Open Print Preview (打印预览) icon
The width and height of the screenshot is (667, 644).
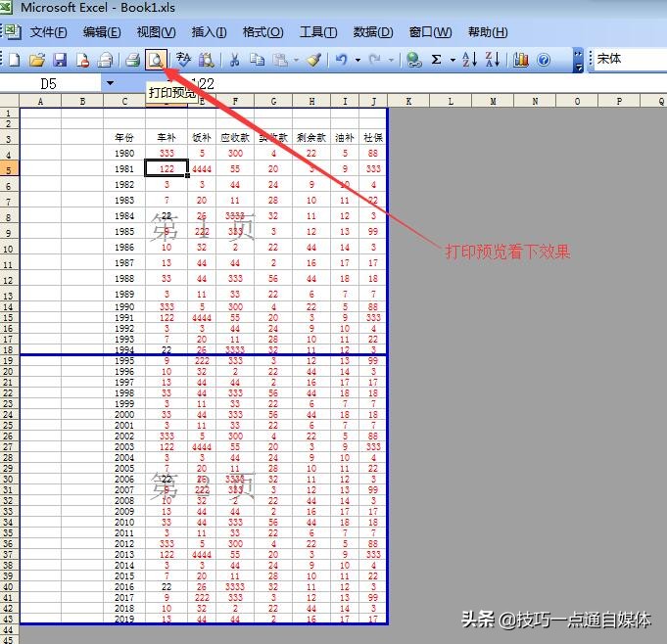[x=156, y=60]
